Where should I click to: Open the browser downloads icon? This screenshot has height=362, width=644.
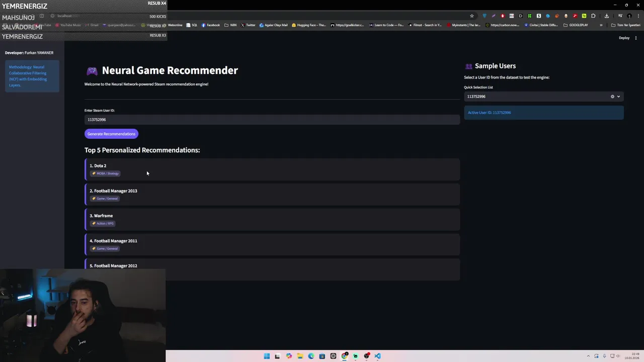click(606, 16)
